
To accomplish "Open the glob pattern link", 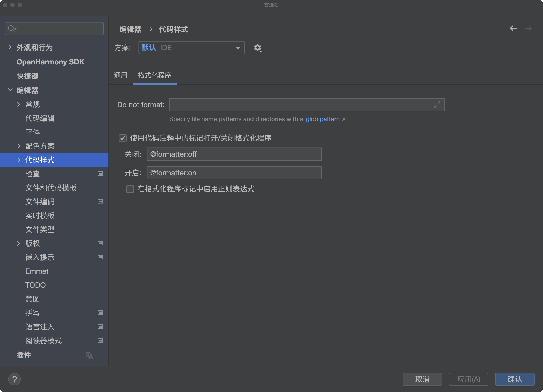I will pyautogui.click(x=322, y=119).
